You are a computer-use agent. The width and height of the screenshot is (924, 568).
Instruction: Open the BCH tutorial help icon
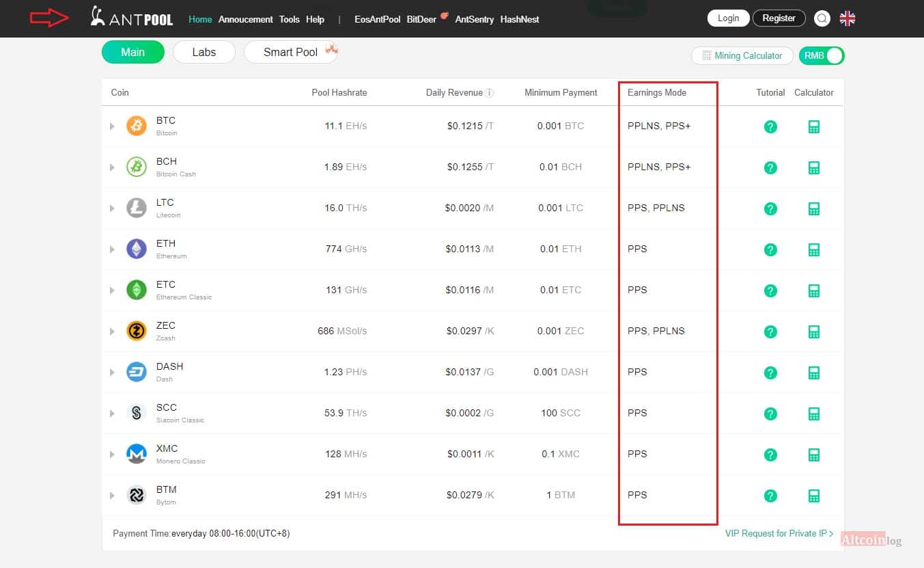[770, 167]
